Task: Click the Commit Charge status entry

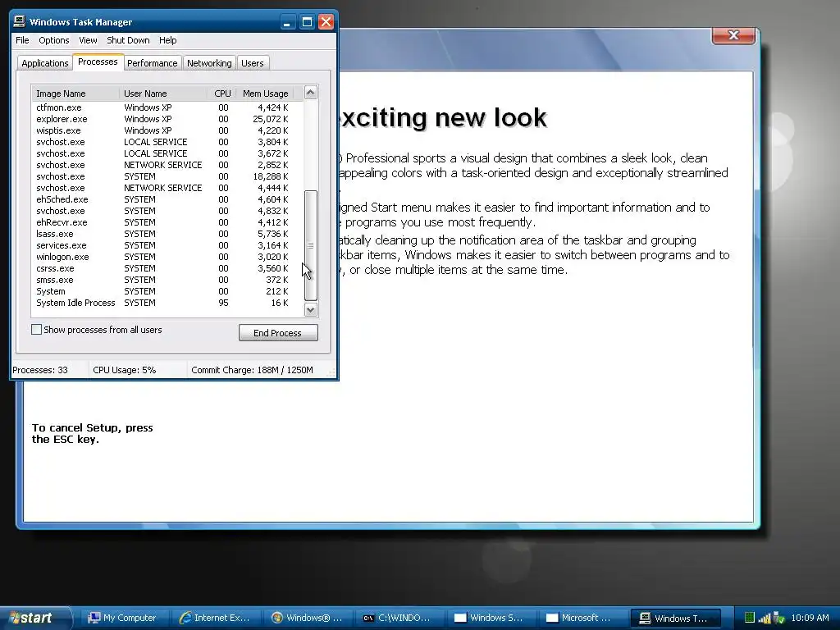Action: click(x=257, y=370)
